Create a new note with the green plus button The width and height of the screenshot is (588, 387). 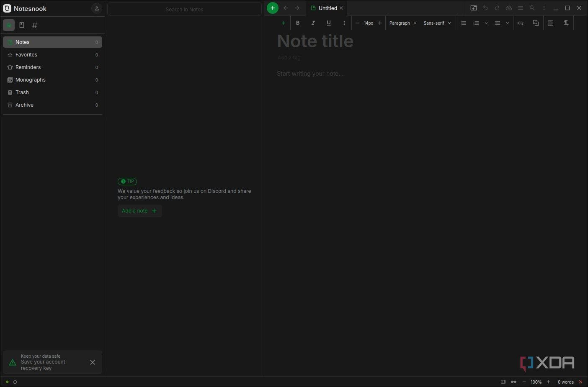(x=272, y=8)
